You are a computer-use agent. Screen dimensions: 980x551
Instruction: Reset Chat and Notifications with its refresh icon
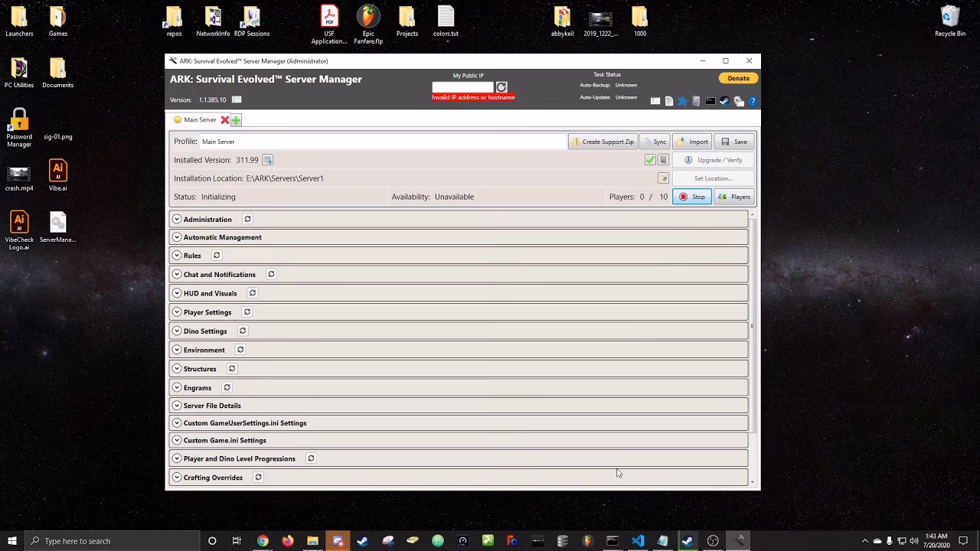click(271, 274)
